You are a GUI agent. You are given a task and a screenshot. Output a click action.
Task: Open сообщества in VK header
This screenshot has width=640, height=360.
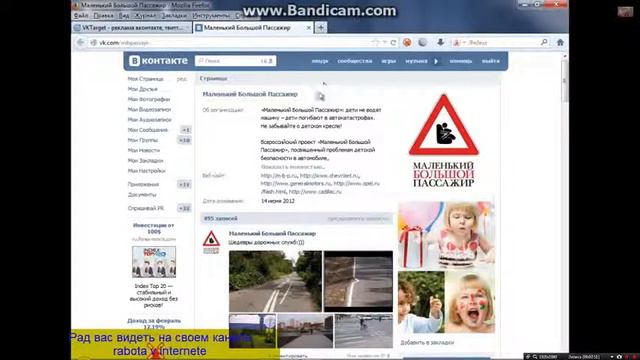click(x=354, y=61)
